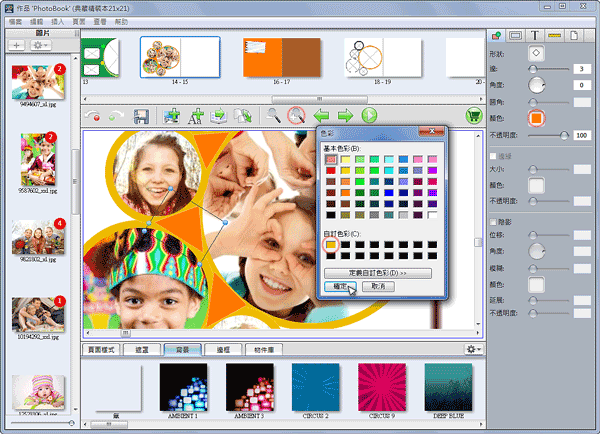Open the yellow ruler tab icon
Viewport: 600px width, 434px height.
point(554,36)
